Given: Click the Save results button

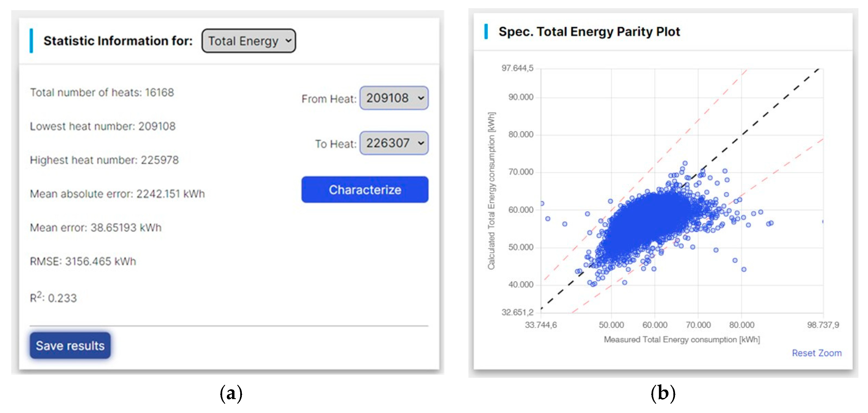Looking at the screenshot, I should point(70,346).
